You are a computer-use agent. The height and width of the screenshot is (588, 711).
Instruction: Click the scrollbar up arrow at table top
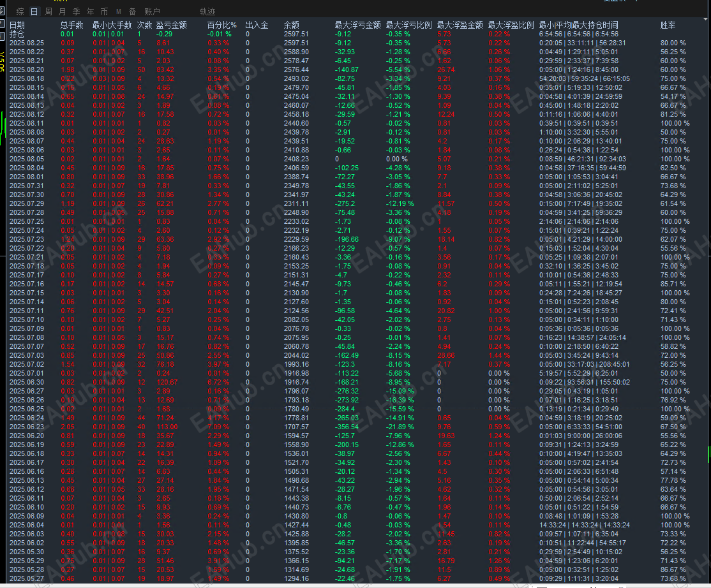pyautogui.click(x=706, y=20)
